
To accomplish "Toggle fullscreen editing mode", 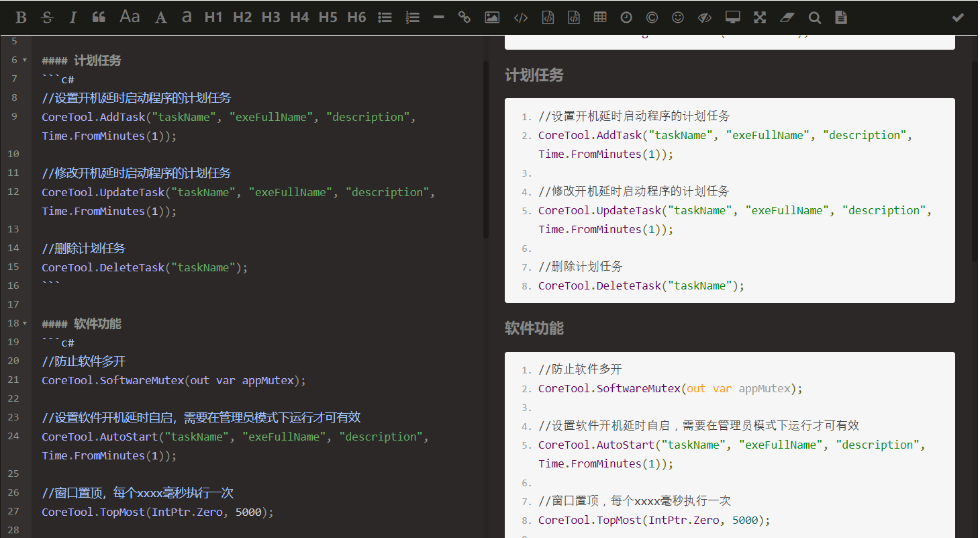I will click(x=759, y=17).
